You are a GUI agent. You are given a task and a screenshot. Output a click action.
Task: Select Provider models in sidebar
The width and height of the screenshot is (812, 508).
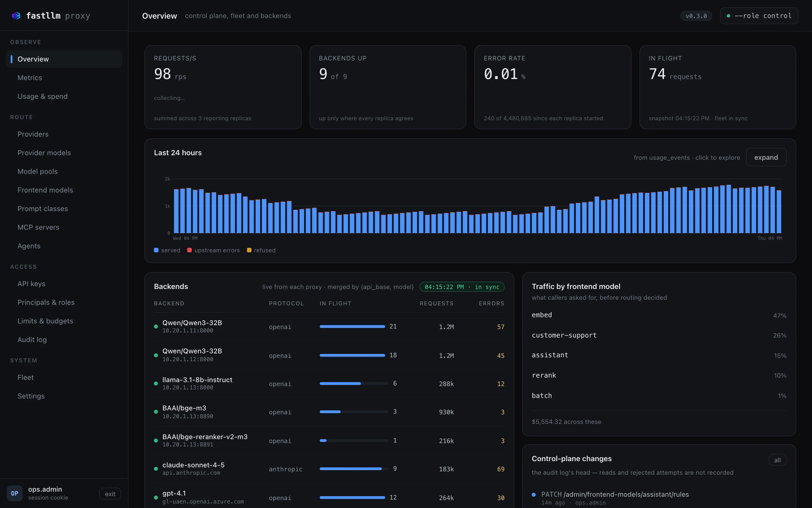(64, 153)
